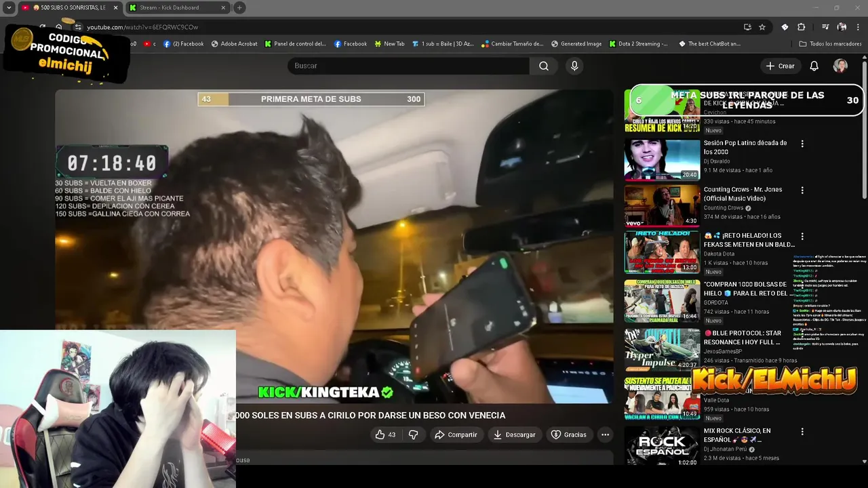Click the YouTube search magnifier button

coord(544,66)
